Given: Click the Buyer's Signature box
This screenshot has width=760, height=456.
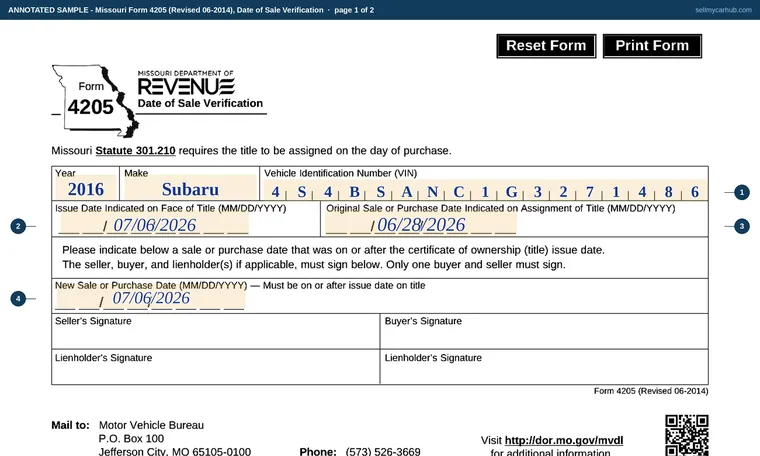Looking at the screenshot, I should click(x=544, y=331).
